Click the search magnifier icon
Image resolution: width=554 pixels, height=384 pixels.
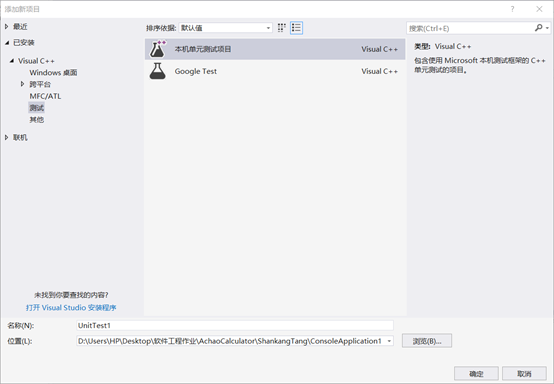click(x=538, y=28)
